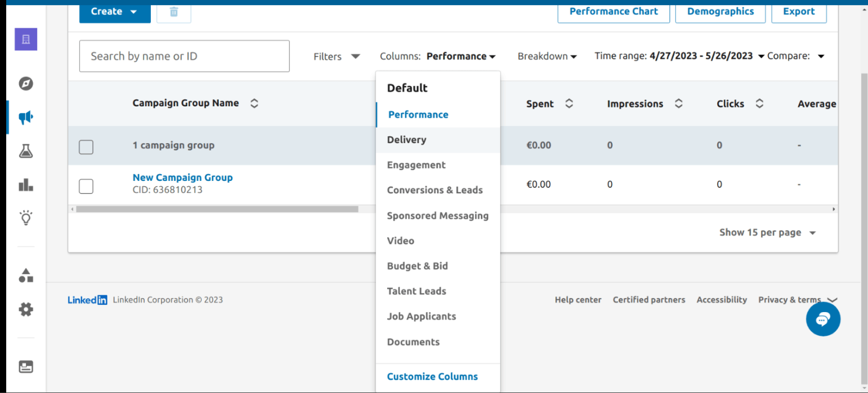The image size is (868, 393).
Task: Click the LinkedIn logo in footer
Action: pos(88,300)
